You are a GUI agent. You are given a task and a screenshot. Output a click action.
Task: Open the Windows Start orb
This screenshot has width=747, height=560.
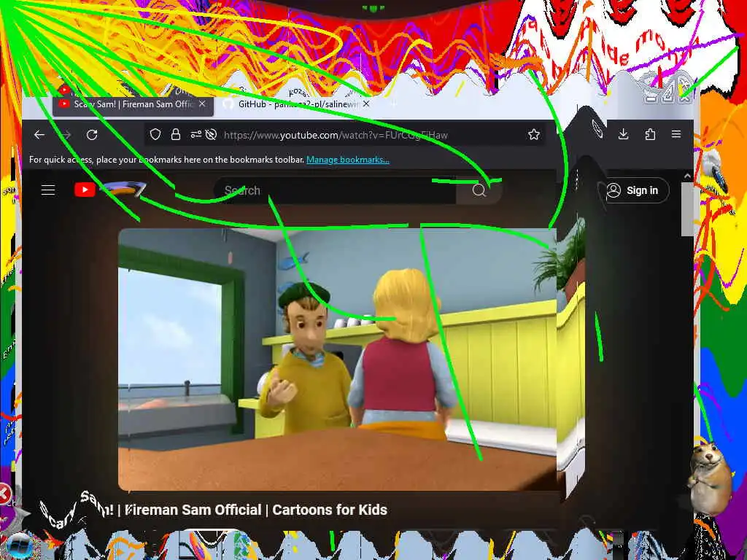19,546
